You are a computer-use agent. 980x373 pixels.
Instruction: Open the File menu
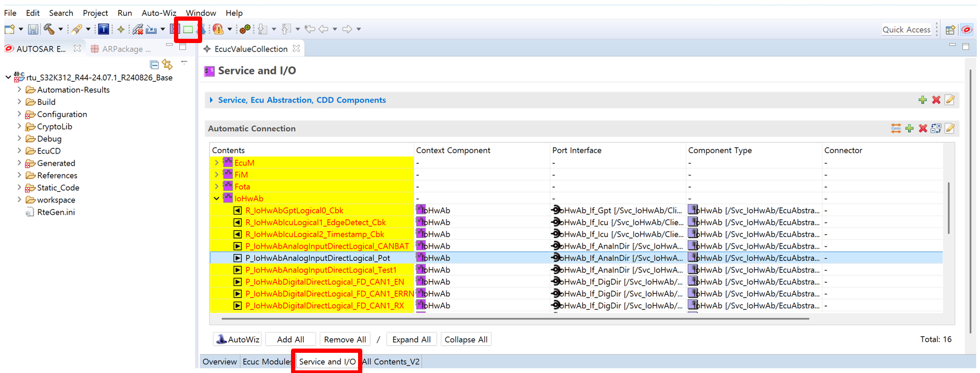click(10, 13)
